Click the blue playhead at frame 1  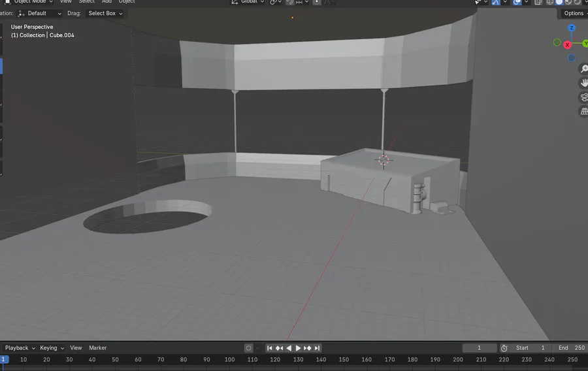pos(3,359)
